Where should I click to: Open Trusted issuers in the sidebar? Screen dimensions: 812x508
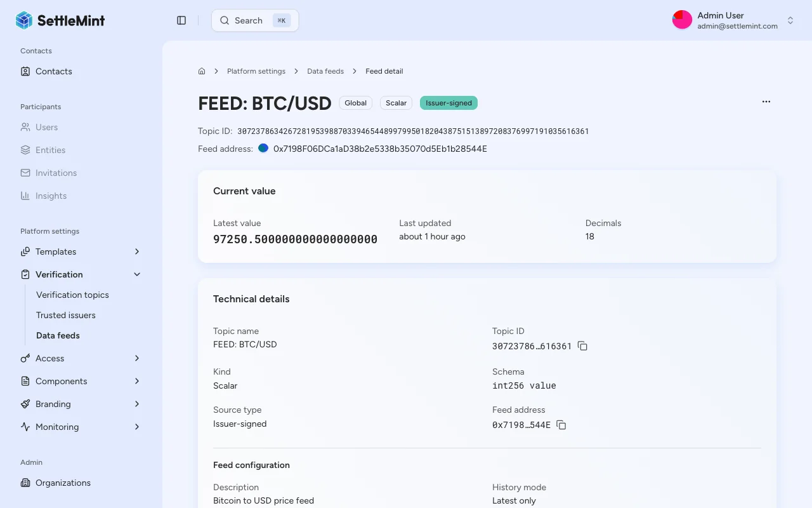[65, 315]
